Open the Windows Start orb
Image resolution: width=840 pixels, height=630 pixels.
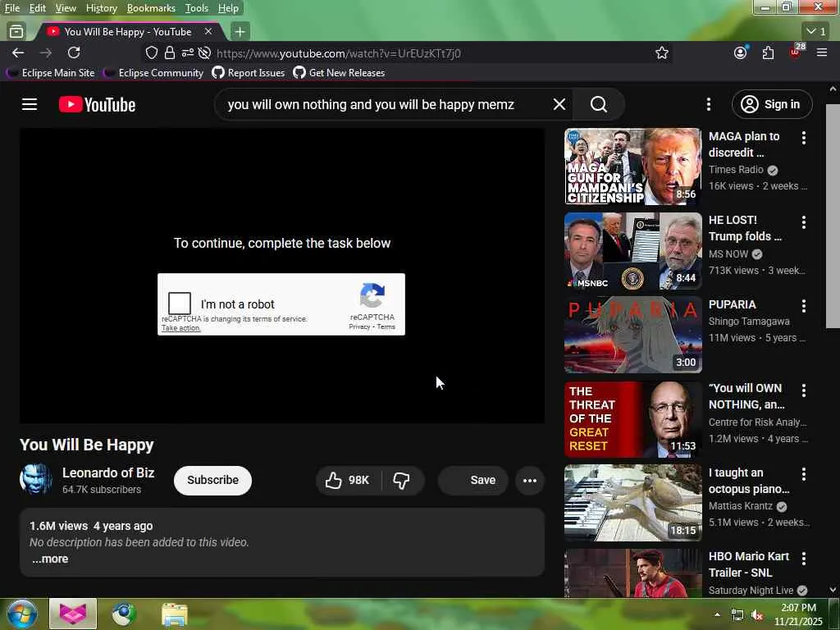[22, 614]
